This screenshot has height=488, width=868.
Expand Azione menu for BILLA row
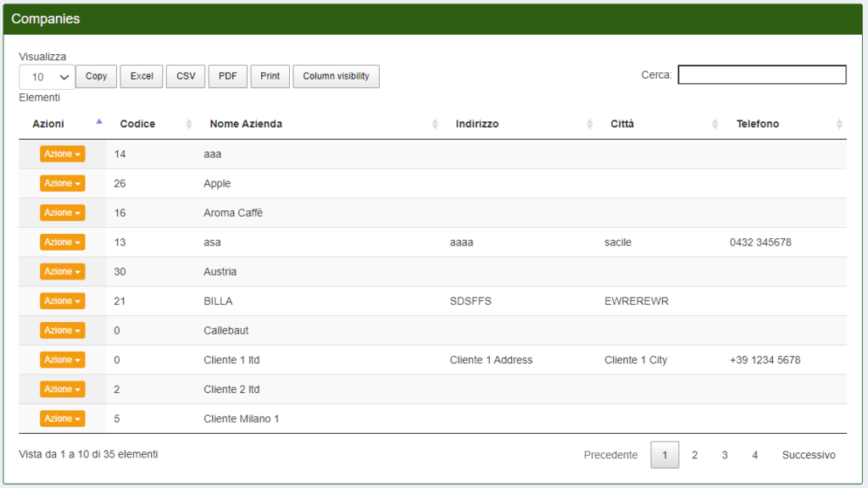click(x=63, y=302)
